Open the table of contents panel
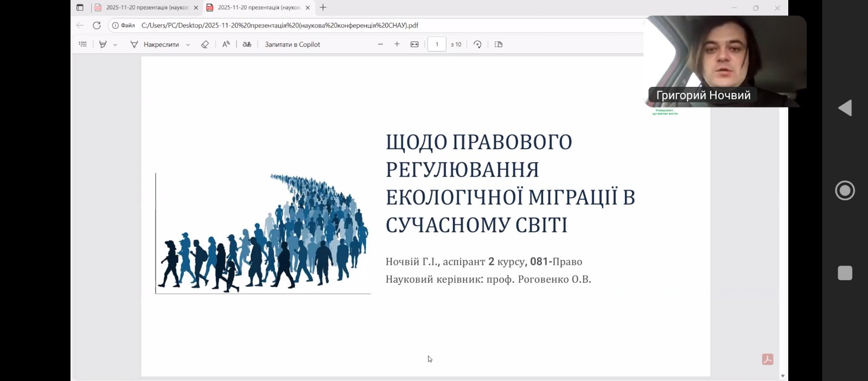Image resolution: width=868 pixels, height=381 pixels. pos(82,45)
